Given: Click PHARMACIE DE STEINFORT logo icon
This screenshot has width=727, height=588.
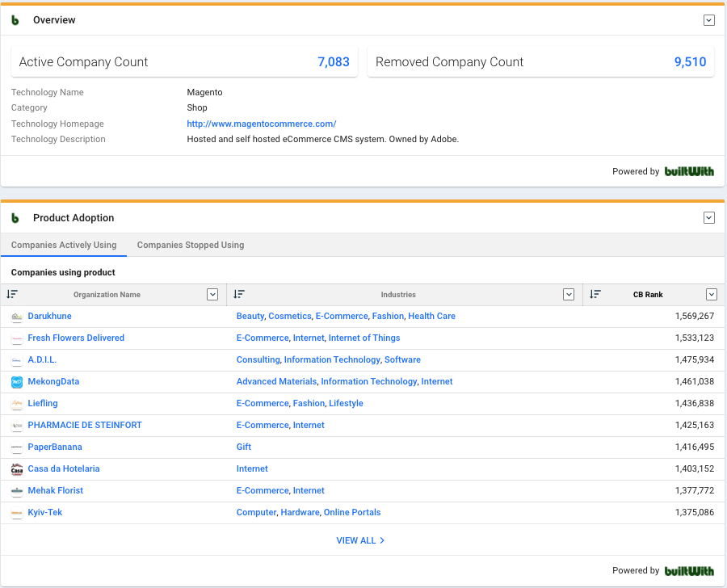Looking at the screenshot, I should [17, 426].
